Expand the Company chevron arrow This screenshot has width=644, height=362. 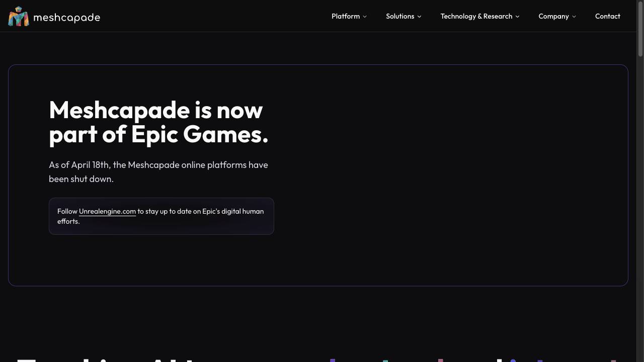574,17
